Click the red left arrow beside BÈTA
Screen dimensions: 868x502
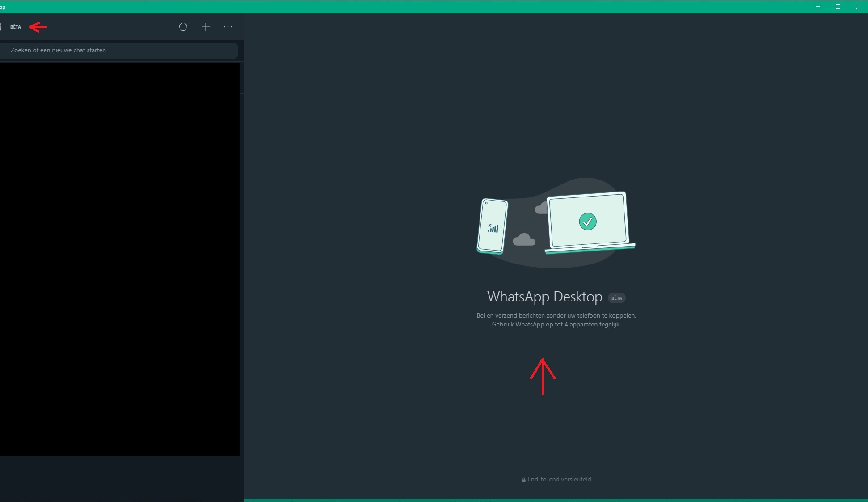[38, 27]
